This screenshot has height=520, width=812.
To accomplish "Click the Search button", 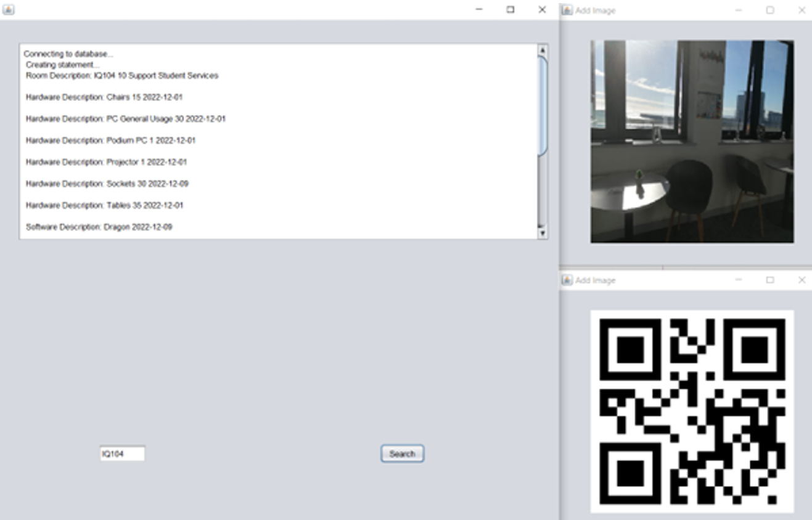I will pos(402,454).
